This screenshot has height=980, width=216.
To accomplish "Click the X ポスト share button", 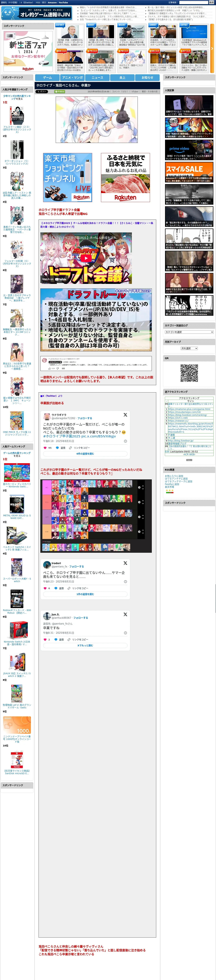I will point(42,92).
